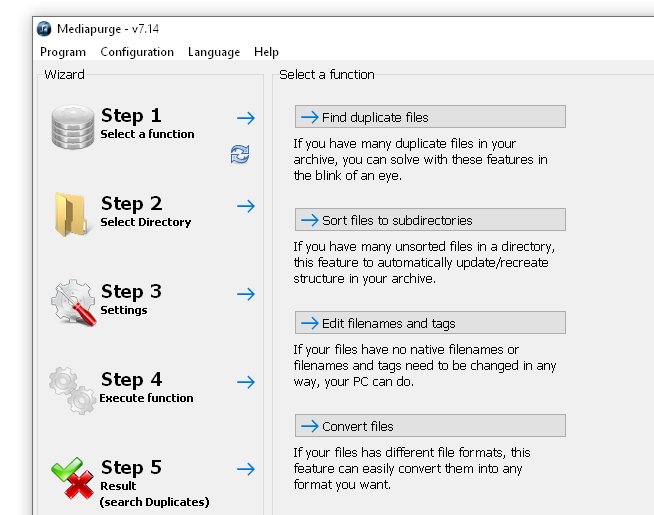
Task: Click the Step 2 folder icon
Action: tap(72, 213)
